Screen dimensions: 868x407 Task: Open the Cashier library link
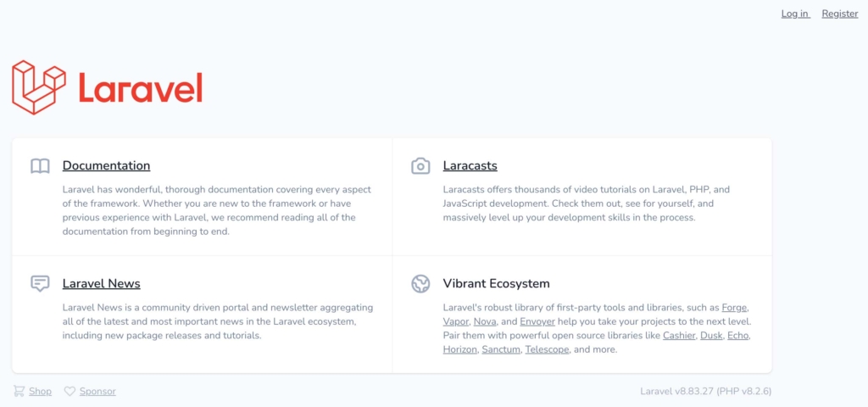click(x=679, y=336)
